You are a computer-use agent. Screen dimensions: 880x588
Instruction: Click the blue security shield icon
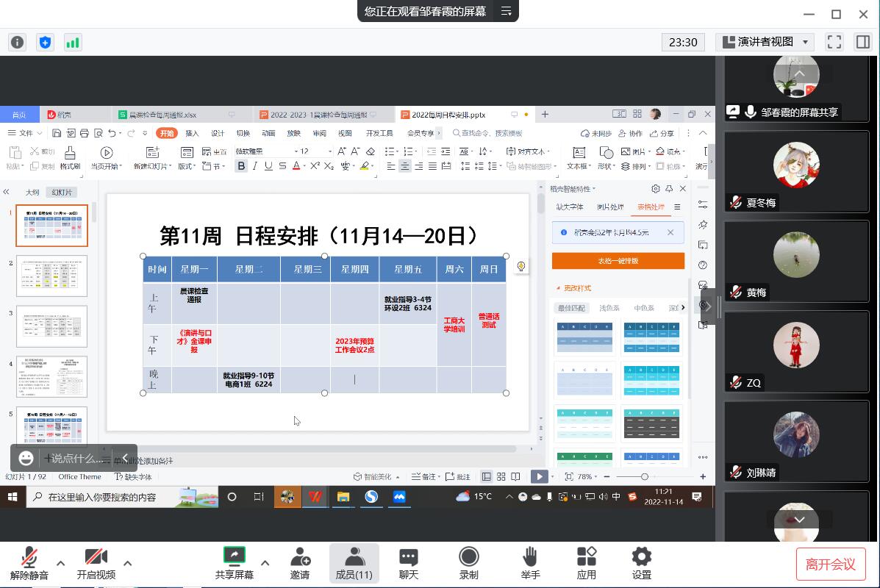click(x=46, y=42)
